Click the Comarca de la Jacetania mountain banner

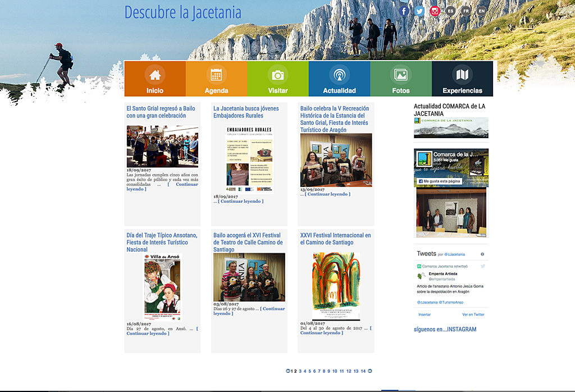(451, 127)
